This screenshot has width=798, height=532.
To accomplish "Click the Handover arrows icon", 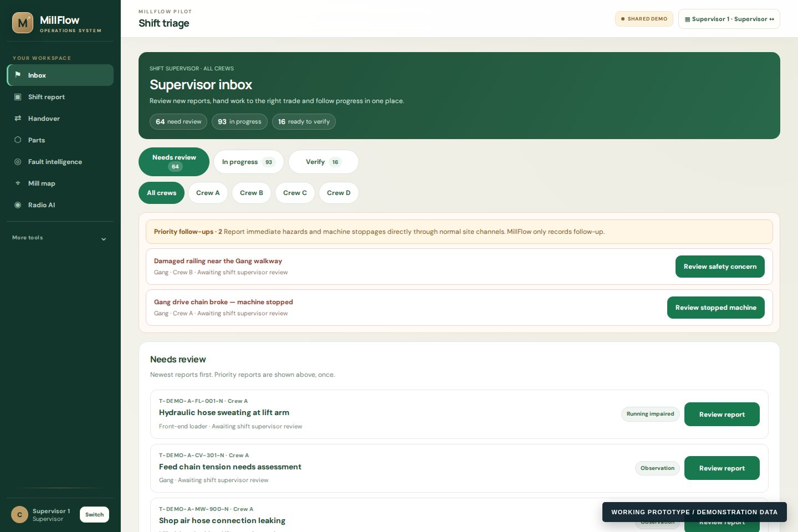I will coord(18,118).
